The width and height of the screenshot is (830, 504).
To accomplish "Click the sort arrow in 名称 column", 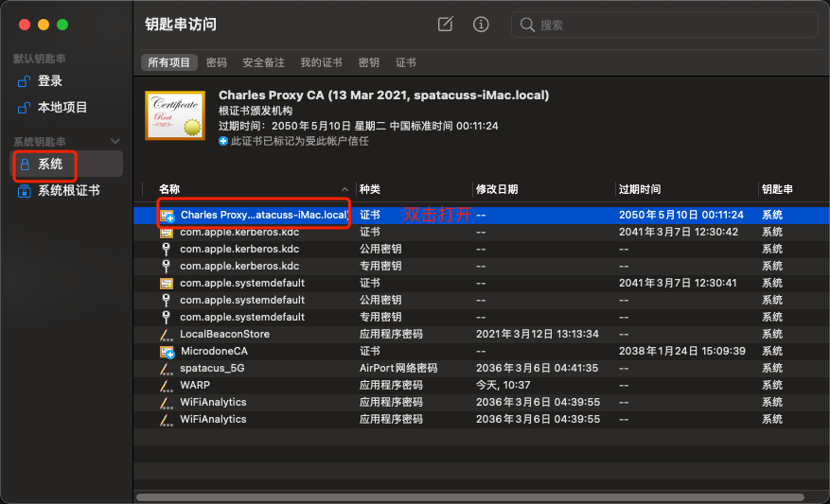I will coord(344,189).
